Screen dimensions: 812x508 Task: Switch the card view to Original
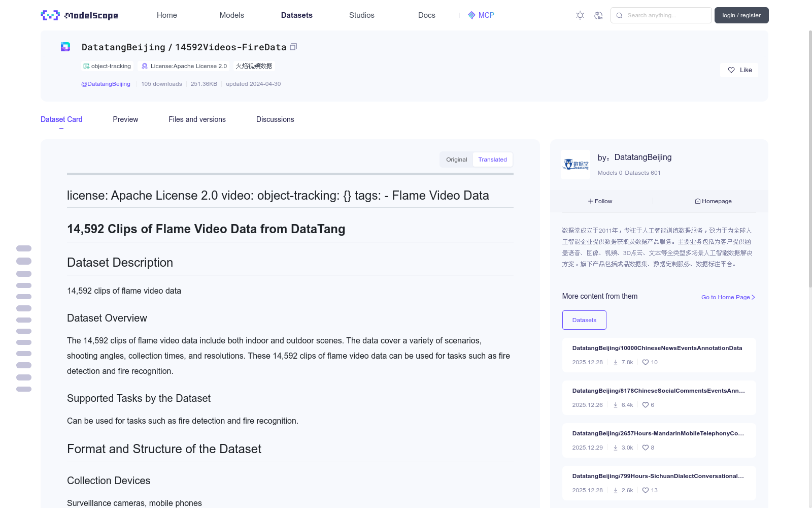457,160
